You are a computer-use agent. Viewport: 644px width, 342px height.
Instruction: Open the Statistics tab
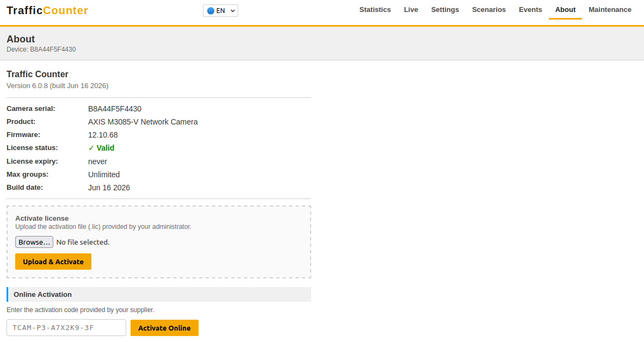(x=375, y=10)
